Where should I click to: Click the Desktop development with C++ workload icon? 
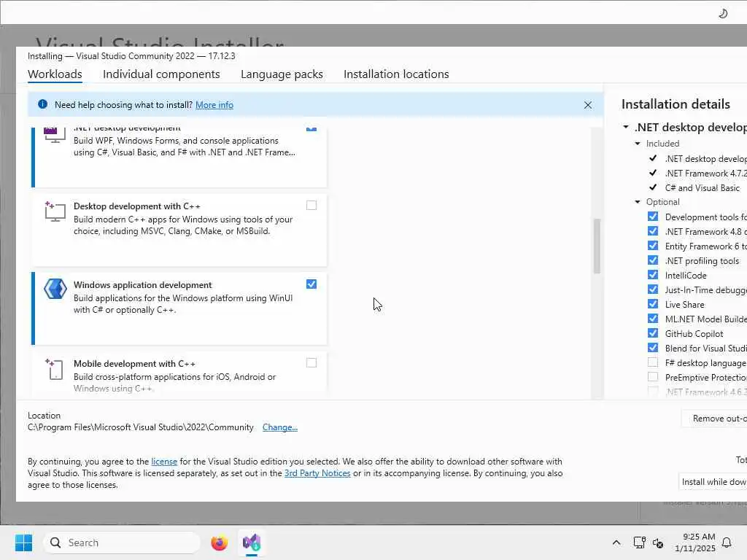pos(55,212)
